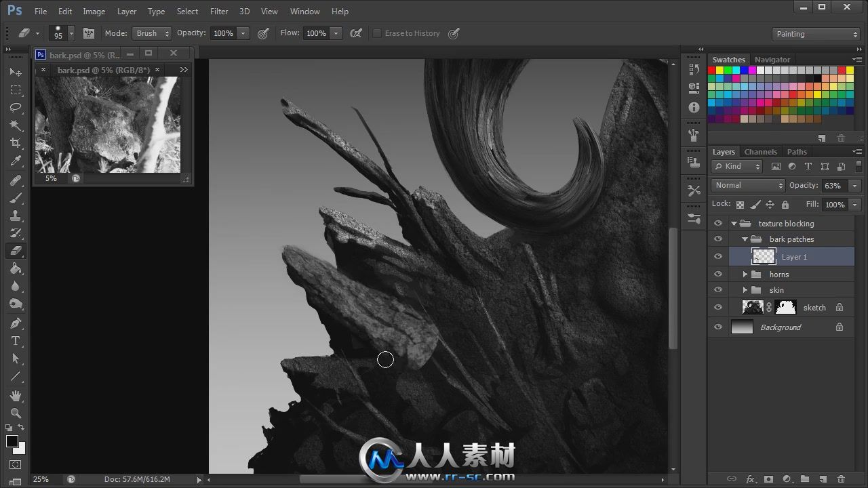Select the Eraser tool in toolbox

pyautogui.click(x=16, y=251)
